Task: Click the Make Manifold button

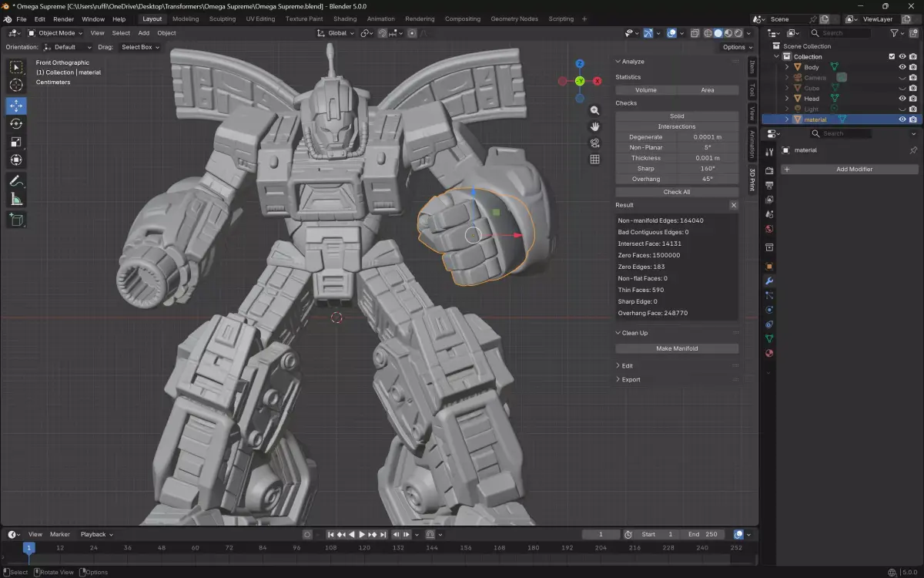Action: [x=677, y=348]
